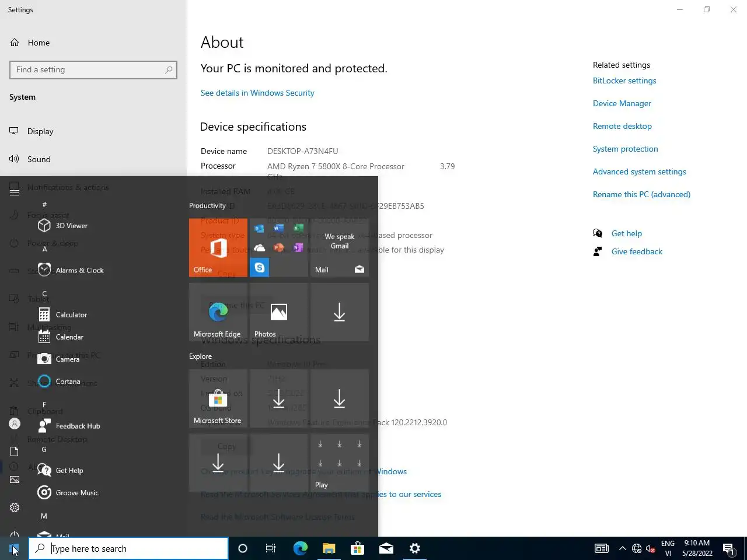Show hidden icons chevron in system tray
This screenshot has height=560, width=747.
(622, 548)
